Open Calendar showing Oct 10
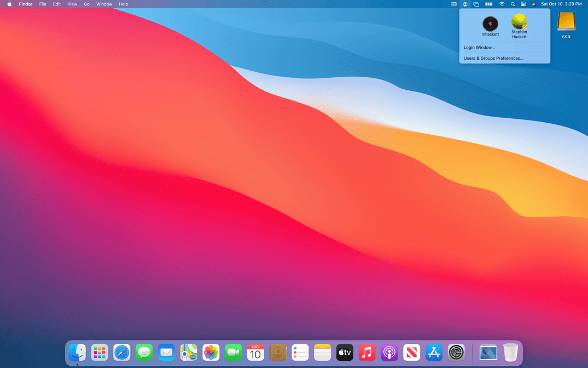 255,353
